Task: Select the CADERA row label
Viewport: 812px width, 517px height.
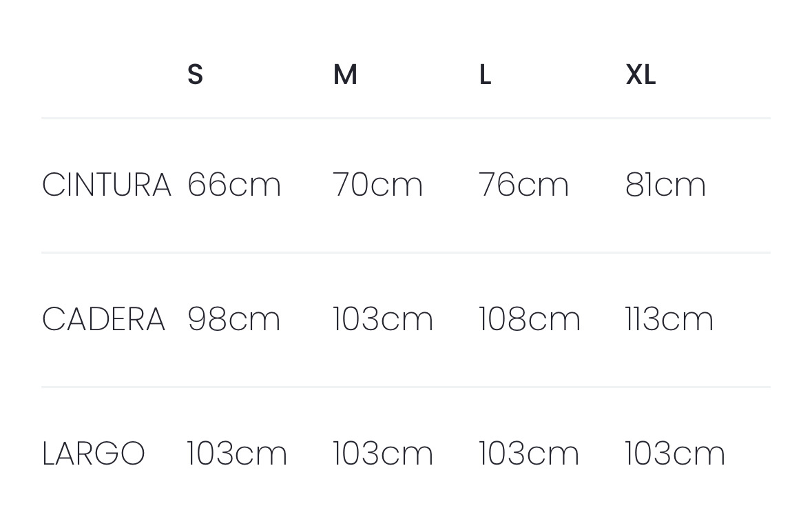Action: click(x=103, y=319)
